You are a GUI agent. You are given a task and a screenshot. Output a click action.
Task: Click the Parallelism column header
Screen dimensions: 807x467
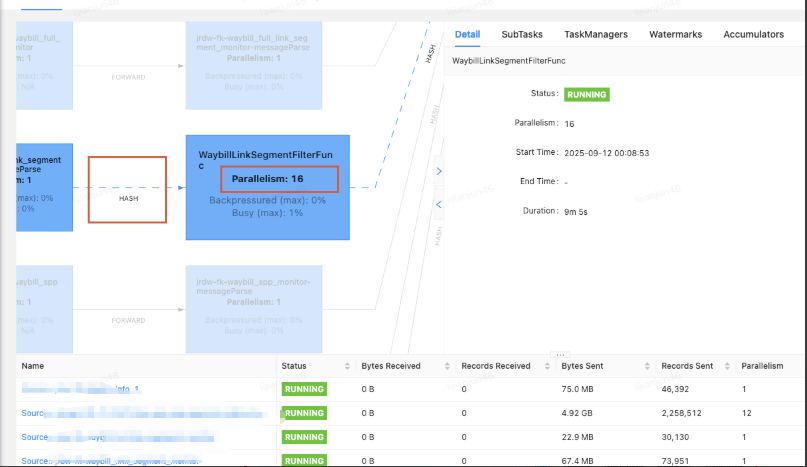point(762,366)
